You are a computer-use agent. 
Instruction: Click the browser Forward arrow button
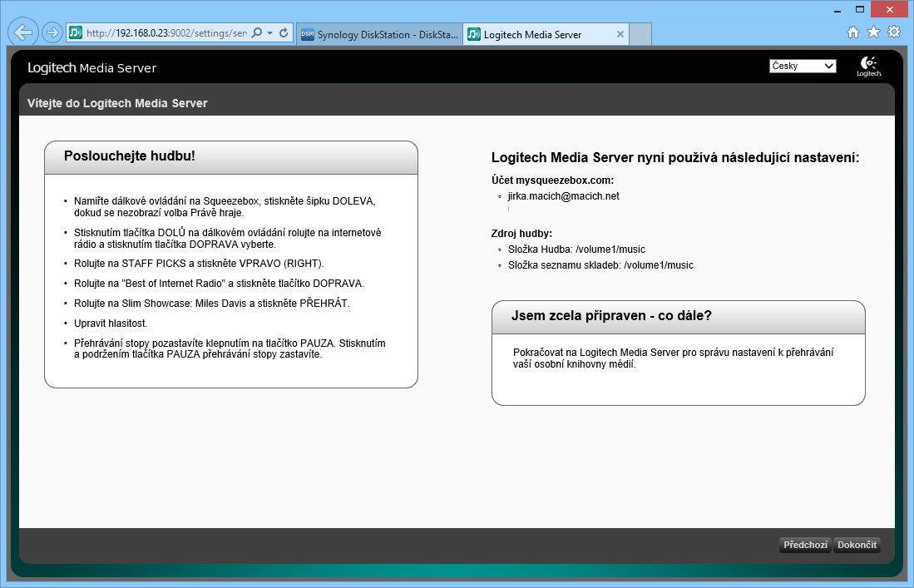click(x=52, y=33)
